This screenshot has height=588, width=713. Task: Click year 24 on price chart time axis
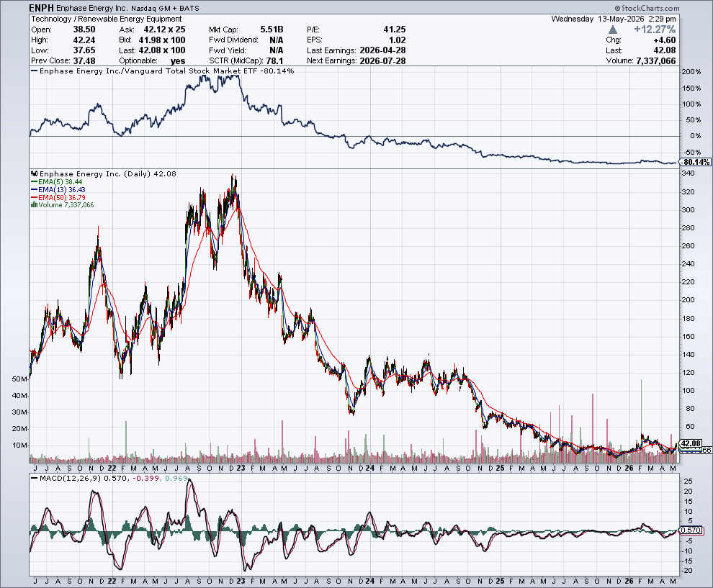pos(370,468)
